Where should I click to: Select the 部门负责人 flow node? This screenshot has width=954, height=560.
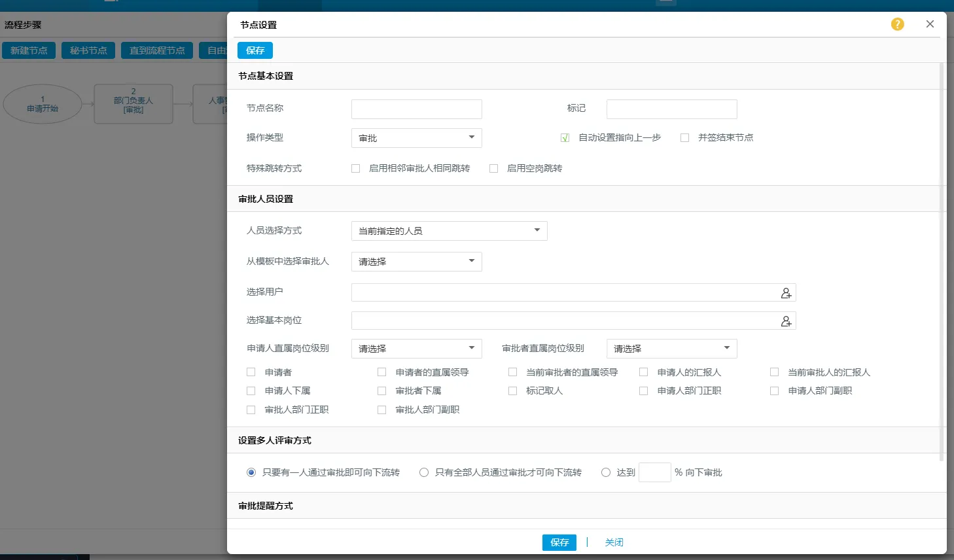point(133,104)
